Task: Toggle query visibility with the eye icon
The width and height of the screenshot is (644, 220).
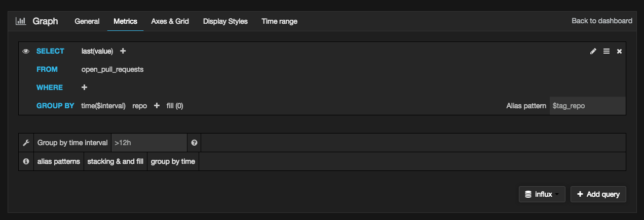Action: click(26, 51)
